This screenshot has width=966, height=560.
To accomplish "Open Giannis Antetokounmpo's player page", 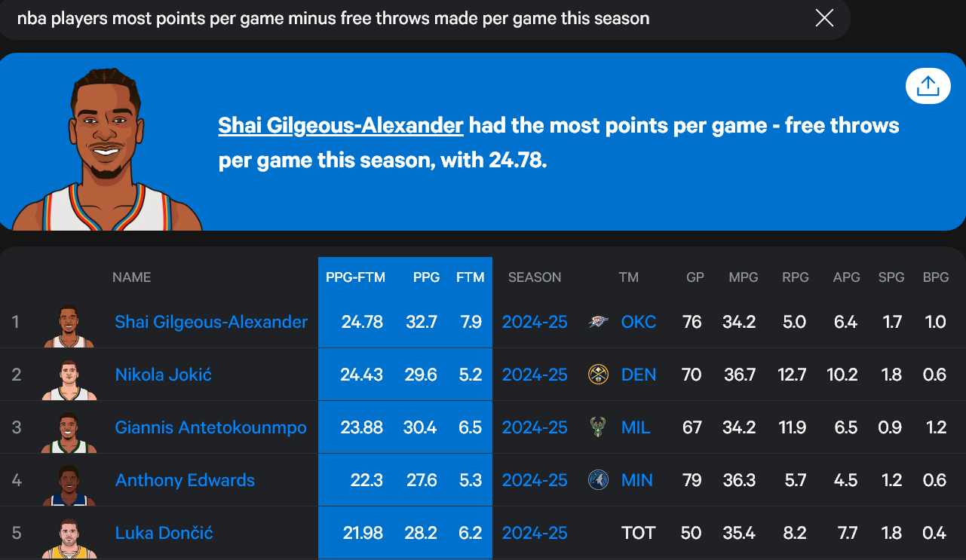I will click(x=211, y=427).
